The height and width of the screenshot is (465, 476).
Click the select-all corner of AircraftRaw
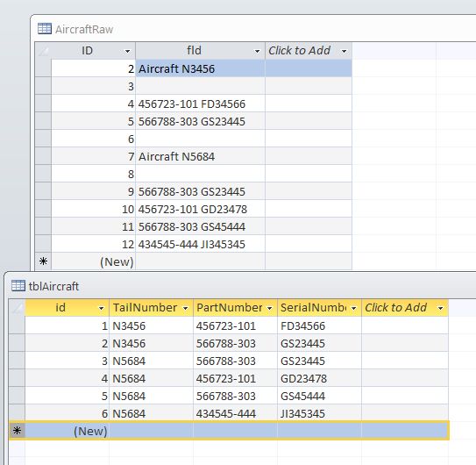43,51
